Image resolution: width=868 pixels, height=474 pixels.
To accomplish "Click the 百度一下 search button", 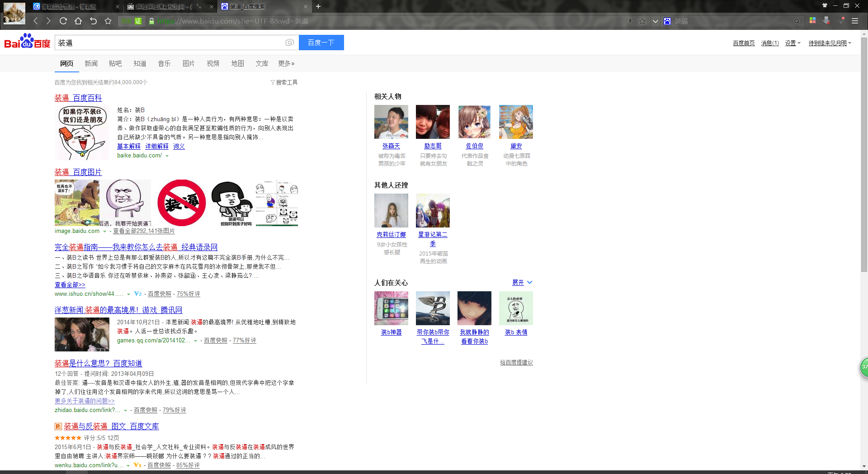I will [321, 43].
